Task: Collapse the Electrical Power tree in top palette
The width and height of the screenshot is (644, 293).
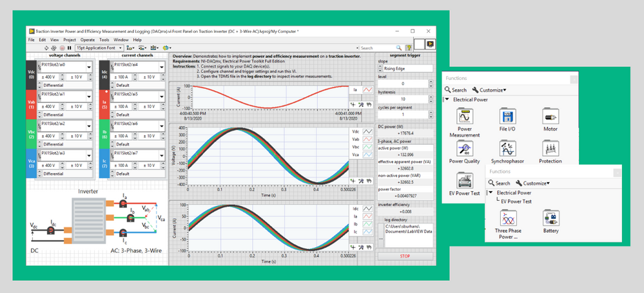Action: point(446,100)
